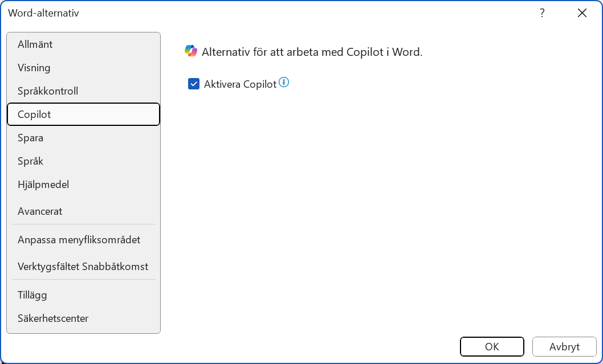Open the Spara options page
603x364 pixels.
point(30,138)
